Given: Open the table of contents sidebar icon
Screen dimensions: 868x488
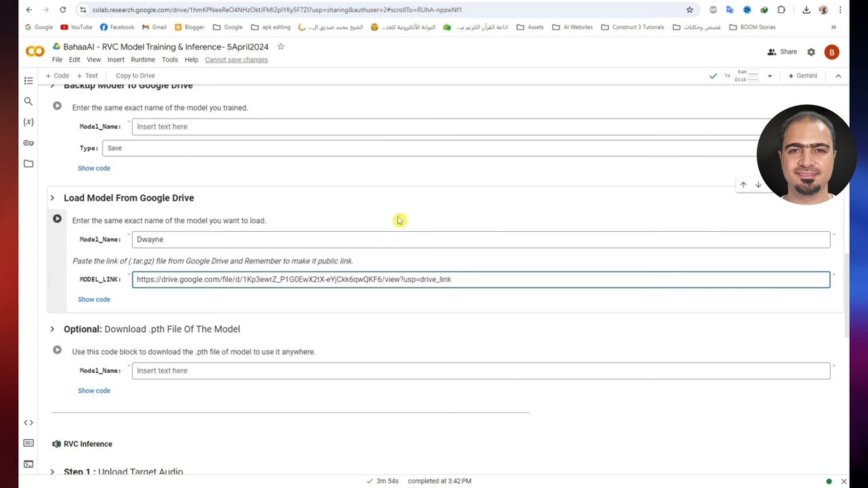Looking at the screenshot, I should (28, 81).
